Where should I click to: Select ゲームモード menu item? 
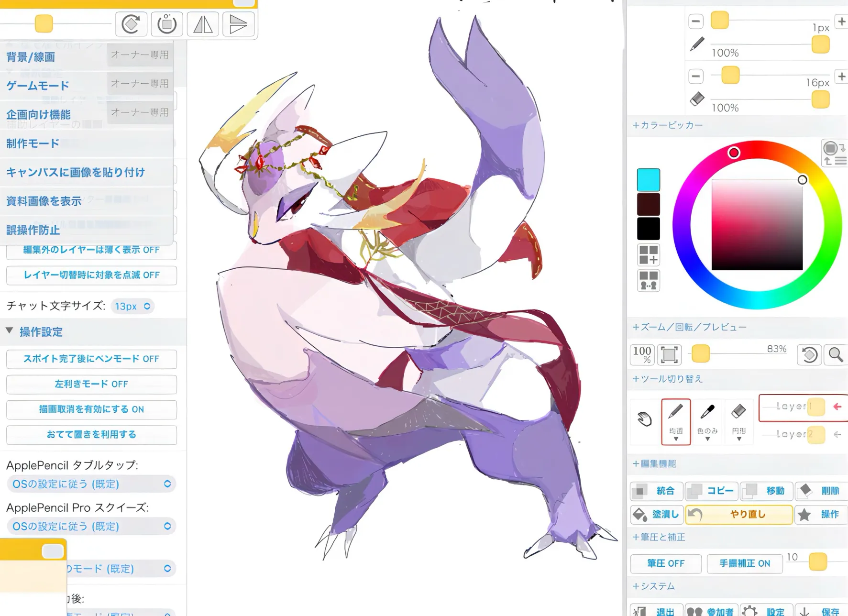87,86
